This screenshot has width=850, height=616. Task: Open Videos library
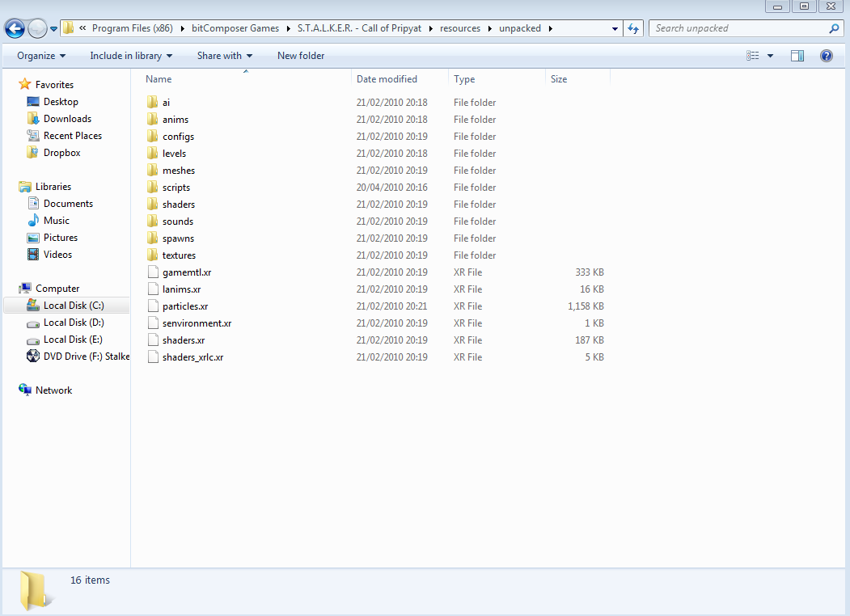[x=57, y=255]
